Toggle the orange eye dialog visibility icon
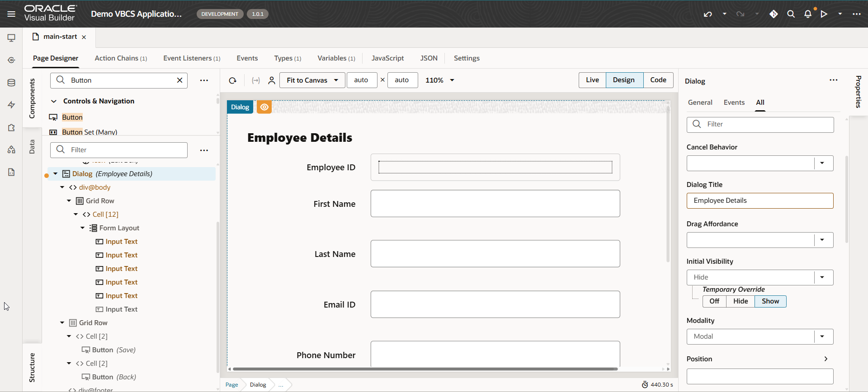Viewport: 868px width, 392px height. click(x=264, y=107)
